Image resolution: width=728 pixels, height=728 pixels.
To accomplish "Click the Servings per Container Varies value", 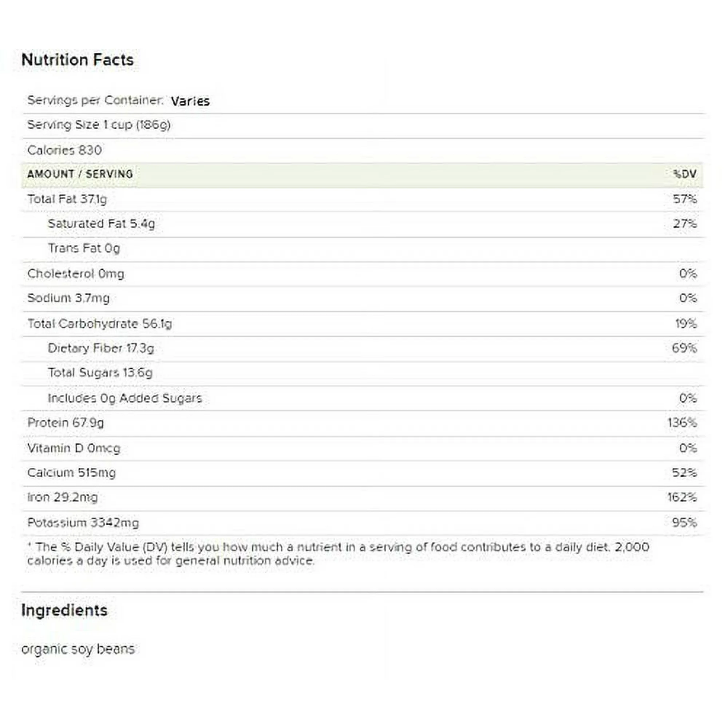I will click(x=190, y=101).
